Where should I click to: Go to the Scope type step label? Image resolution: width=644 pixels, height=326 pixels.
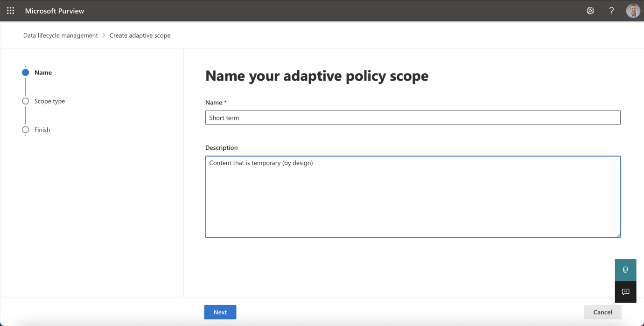[49, 101]
